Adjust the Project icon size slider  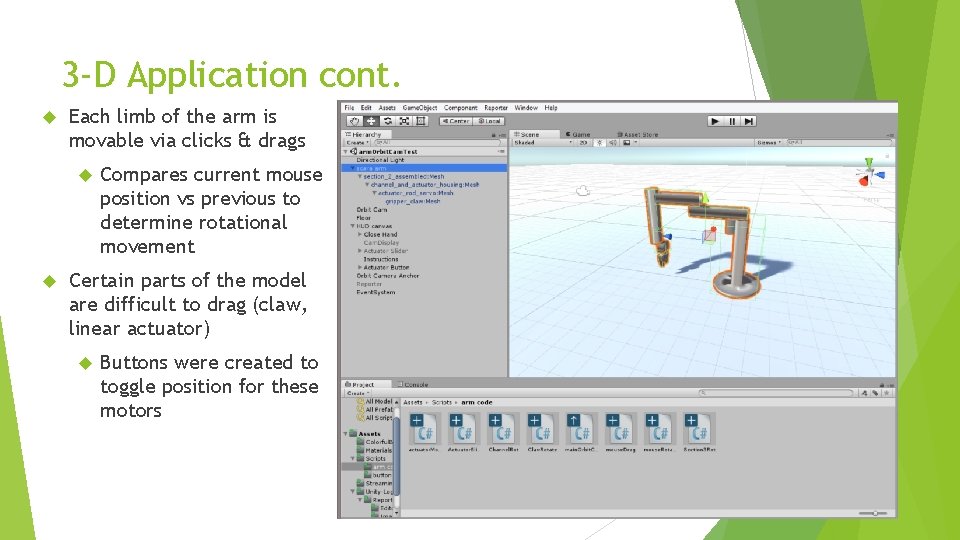coord(874,513)
